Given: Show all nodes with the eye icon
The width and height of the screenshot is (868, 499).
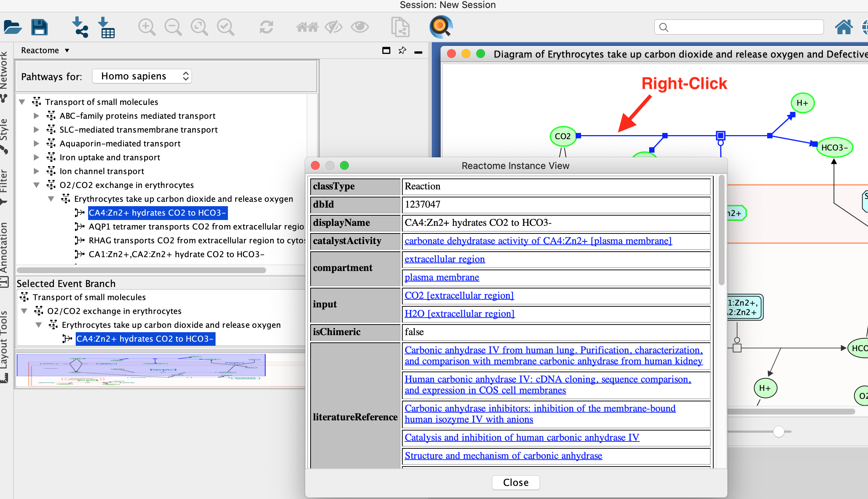Looking at the screenshot, I should pyautogui.click(x=360, y=27).
